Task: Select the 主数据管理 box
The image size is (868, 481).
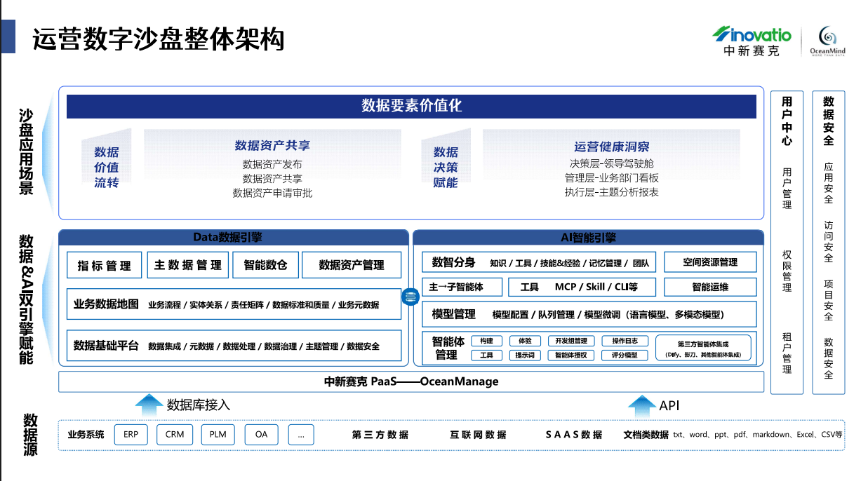Action: point(188,265)
